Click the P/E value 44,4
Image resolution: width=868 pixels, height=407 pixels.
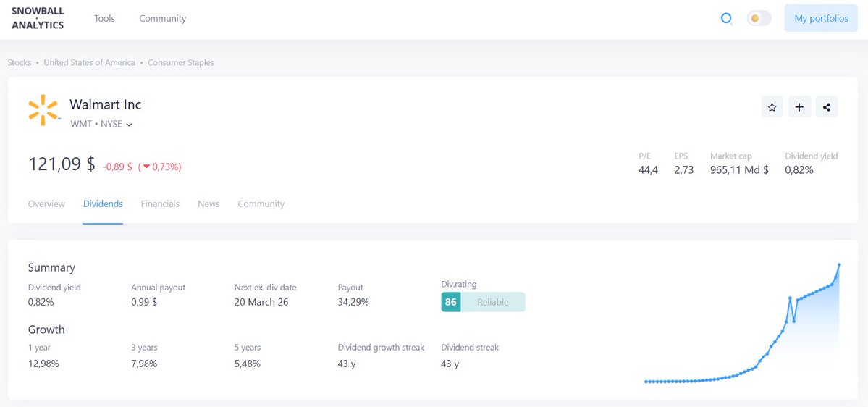pos(648,170)
